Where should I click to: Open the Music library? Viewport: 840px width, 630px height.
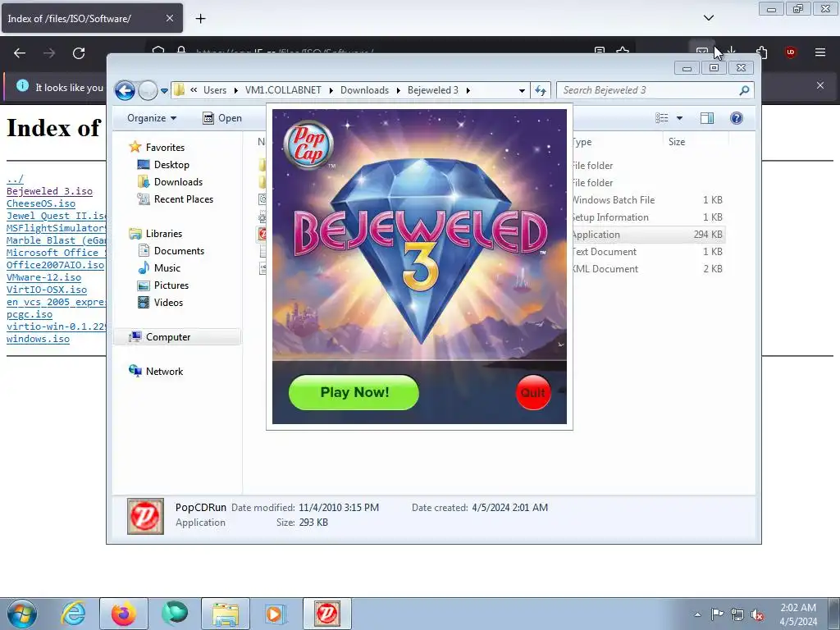159,267
